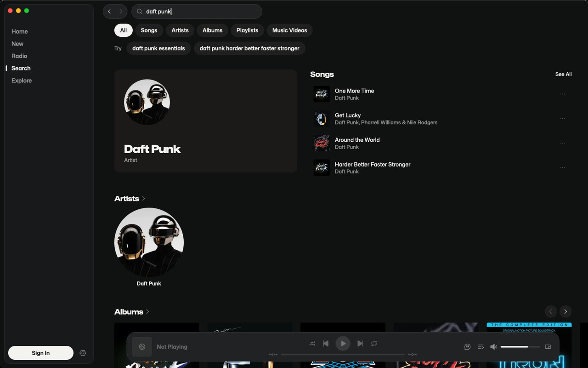Filter results by Albums tab

(x=213, y=30)
